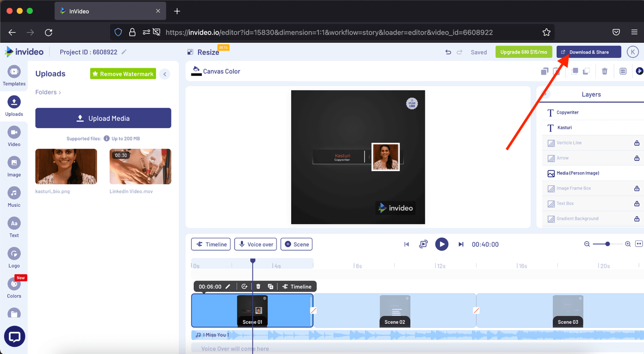Unlock the Arrow layer
The height and width of the screenshot is (354, 644).
coord(637,157)
